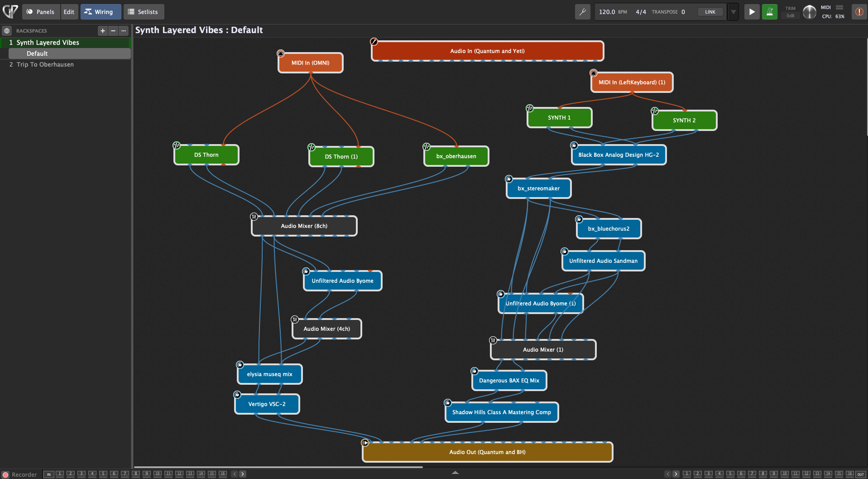Click the 4/4 time signature
This screenshot has width=868, height=479.
641,12
